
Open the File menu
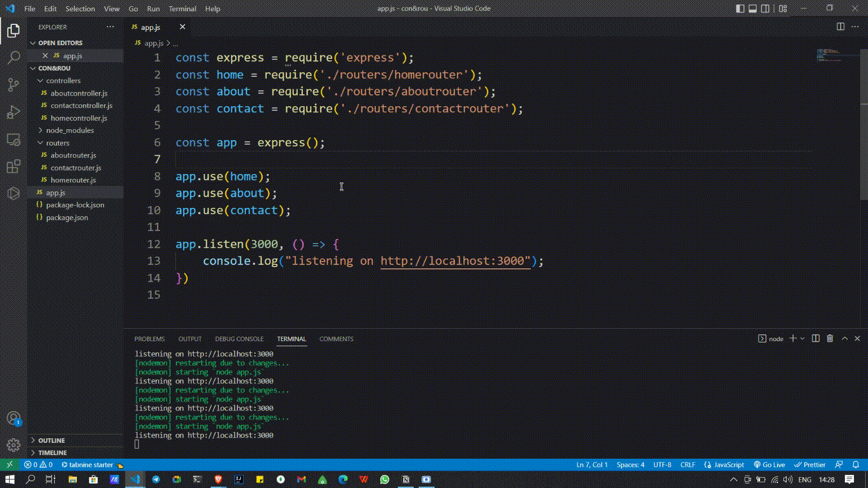[x=29, y=8]
